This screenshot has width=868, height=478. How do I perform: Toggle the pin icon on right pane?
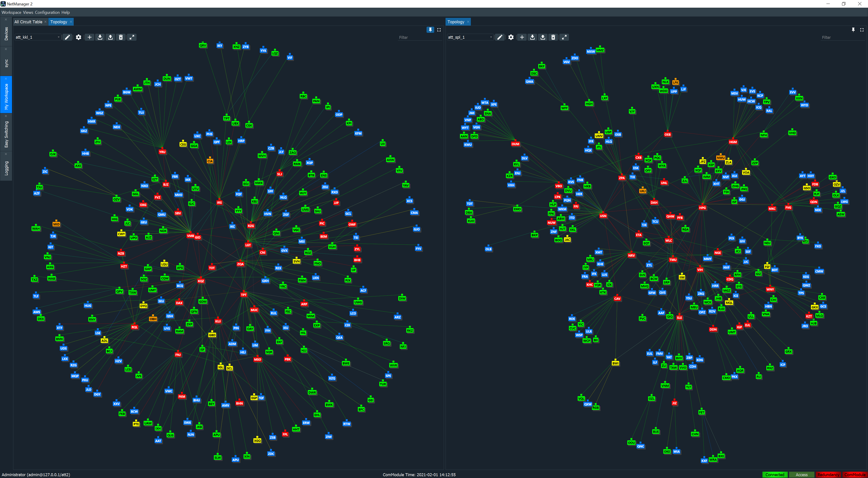pos(853,30)
